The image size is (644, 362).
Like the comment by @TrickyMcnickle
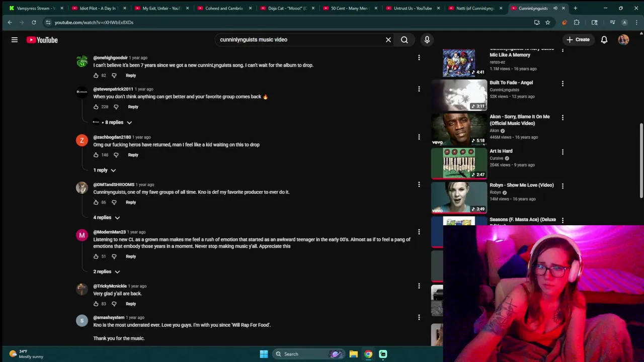pyautogui.click(x=96, y=304)
